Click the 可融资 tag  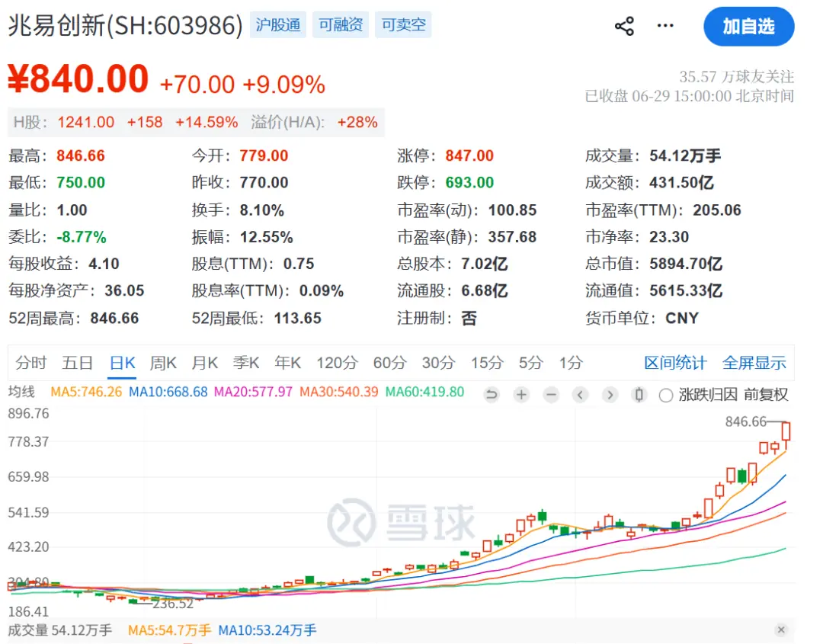(341, 24)
